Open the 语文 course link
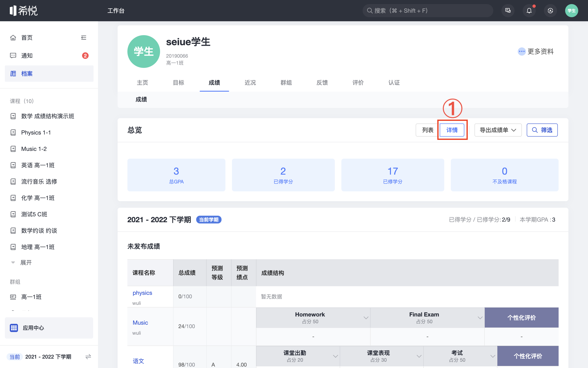This screenshot has height=368, width=588. 138,361
